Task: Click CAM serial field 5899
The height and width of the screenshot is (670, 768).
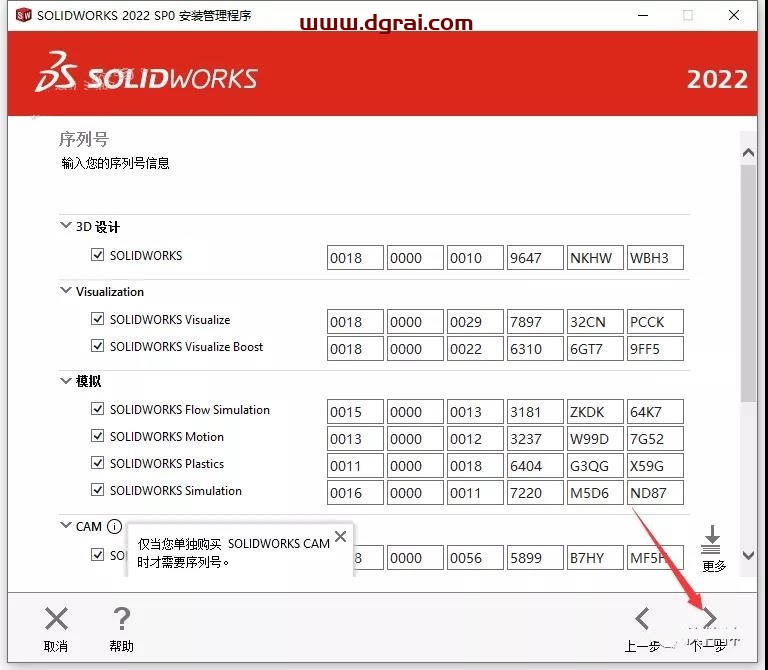Action: [535, 558]
